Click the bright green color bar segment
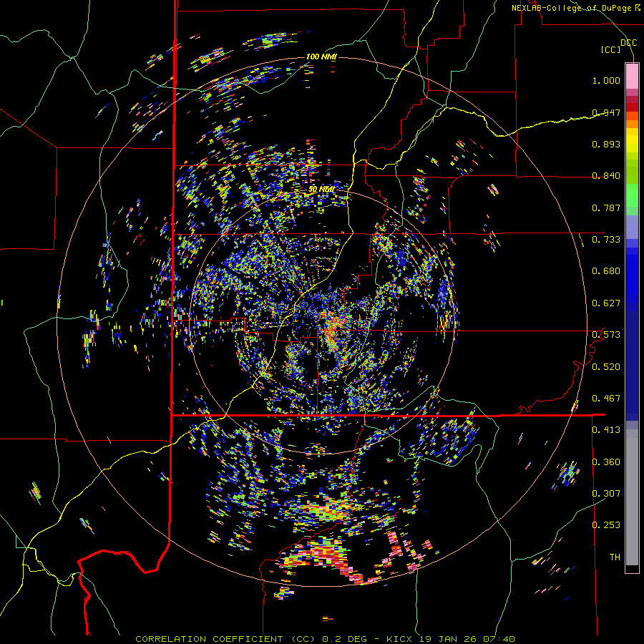644x644 pixels. click(x=632, y=195)
